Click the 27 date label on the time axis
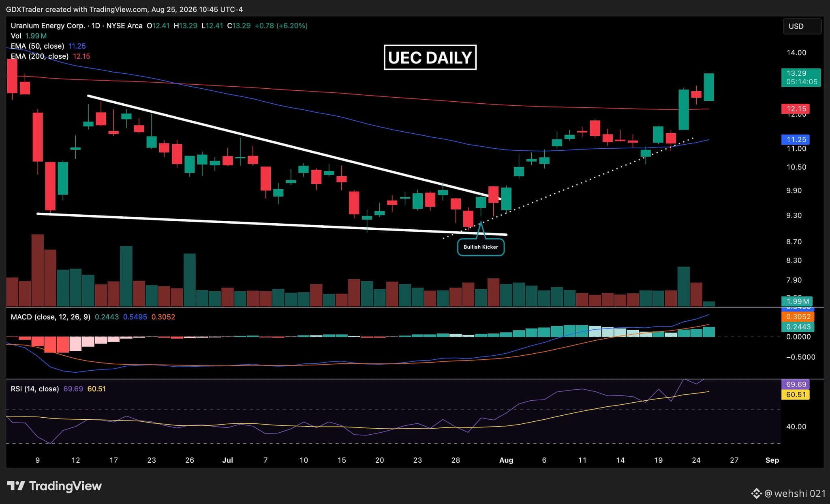This screenshot has height=504, width=830. (x=734, y=460)
